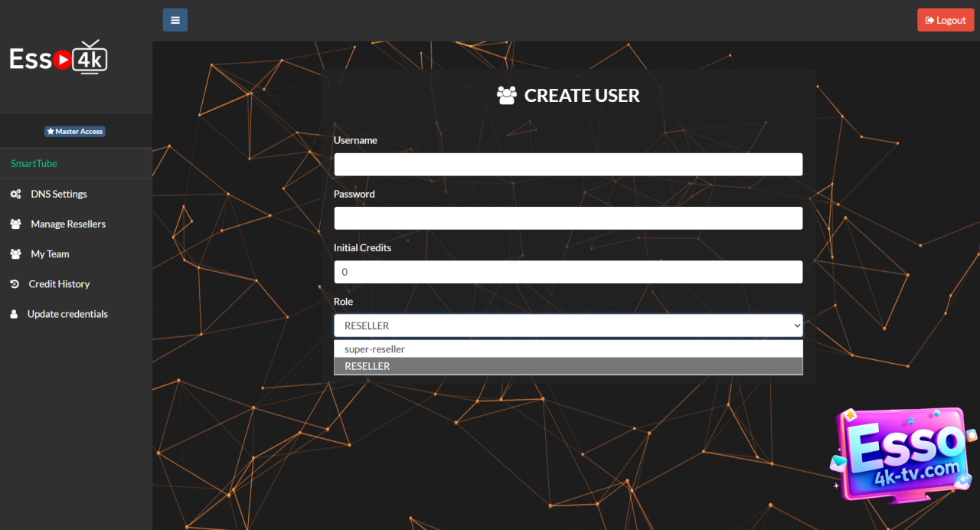980x530 pixels.
Task: Click the users icon beside CREATE USER
Action: click(x=507, y=96)
